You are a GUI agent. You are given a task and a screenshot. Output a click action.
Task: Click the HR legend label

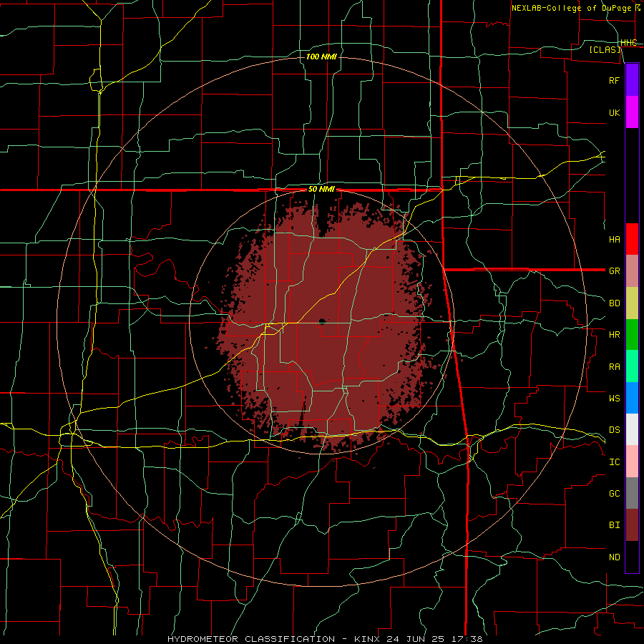[614, 335]
